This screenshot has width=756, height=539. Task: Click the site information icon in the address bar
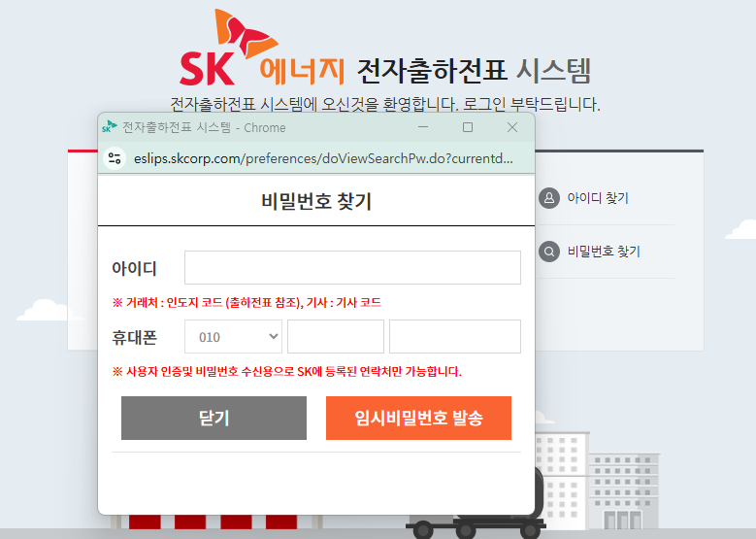click(115, 158)
